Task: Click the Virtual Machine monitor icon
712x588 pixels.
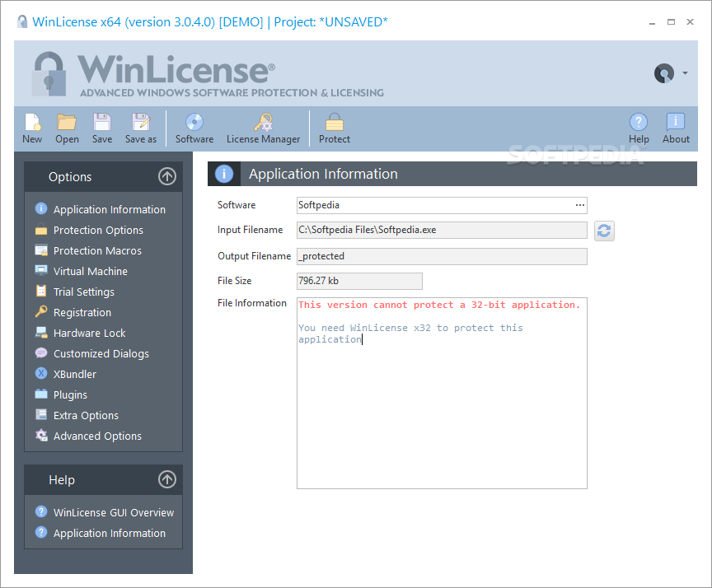Action: point(41,270)
